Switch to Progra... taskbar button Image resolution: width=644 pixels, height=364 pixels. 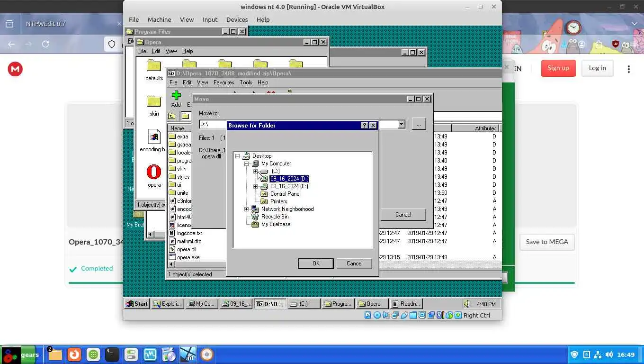[337, 304]
